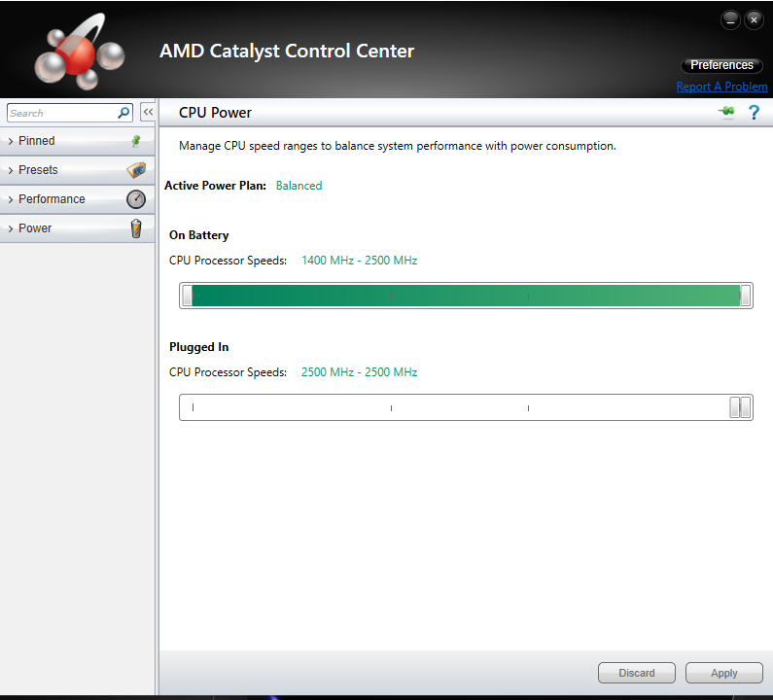Click the Plugged In maximum speed handle
The image size is (773, 700).
tap(746, 407)
